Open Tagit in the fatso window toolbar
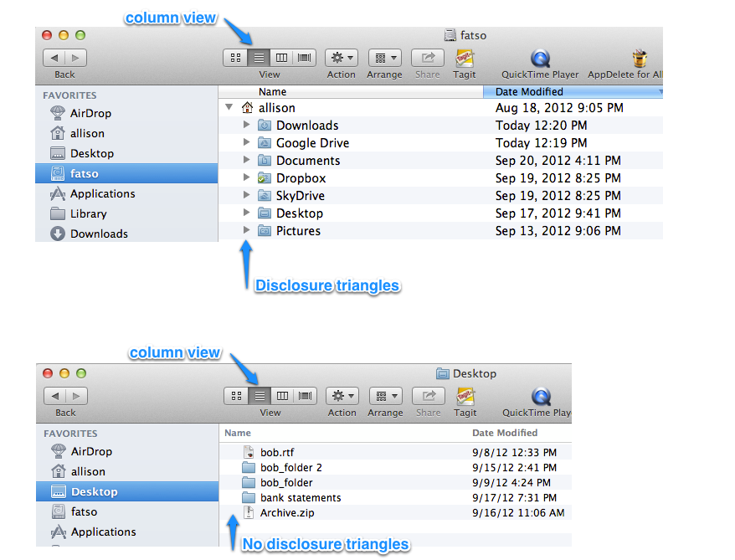Screen dimensions: 735x560 pos(465,59)
